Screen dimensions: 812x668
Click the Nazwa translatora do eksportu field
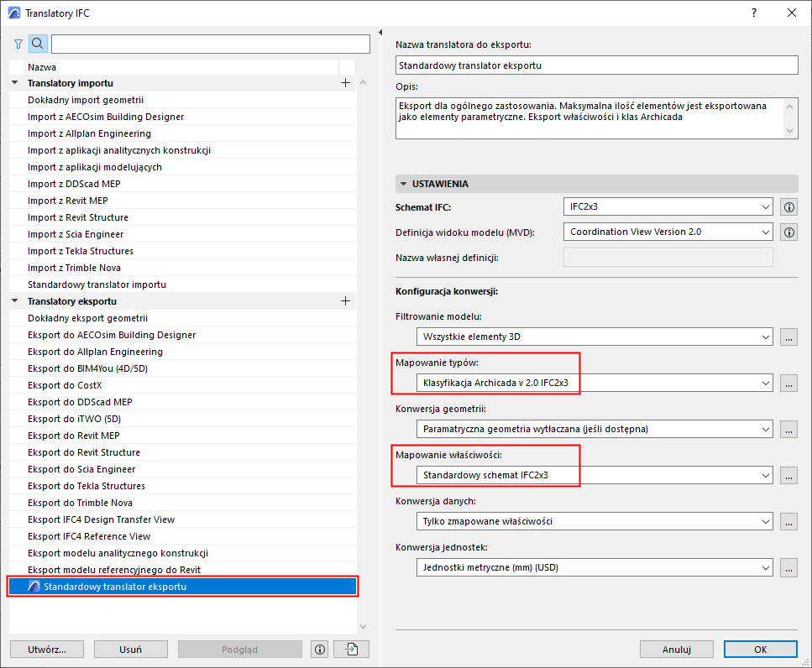596,65
